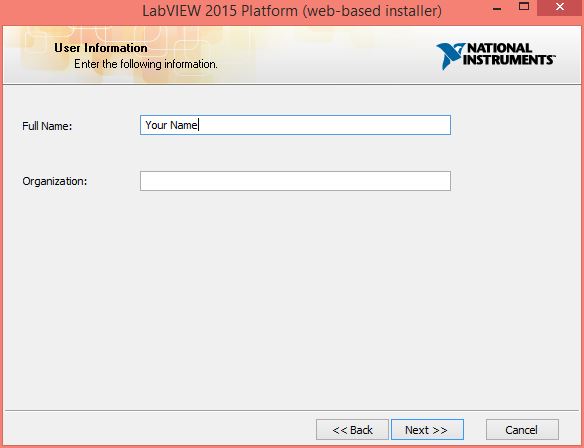
Task: Minimize the LabVIEW installer window
Action: coord(496,8)
